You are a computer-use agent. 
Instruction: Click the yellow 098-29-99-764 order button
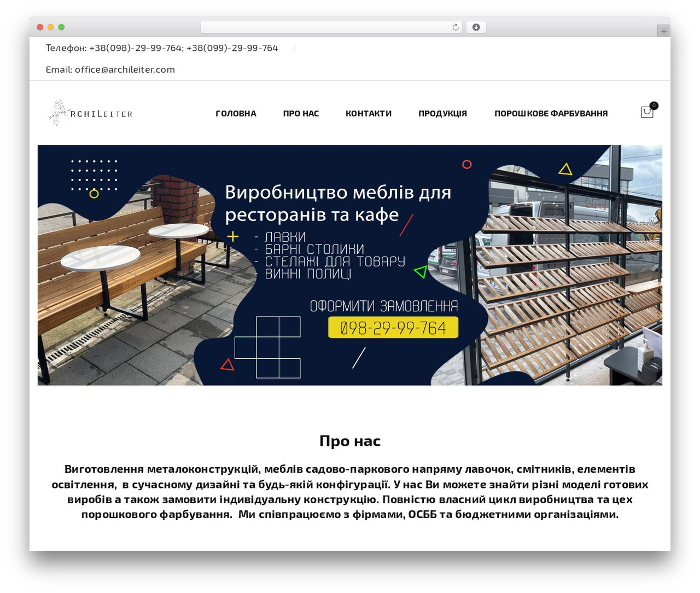point(393,328)
